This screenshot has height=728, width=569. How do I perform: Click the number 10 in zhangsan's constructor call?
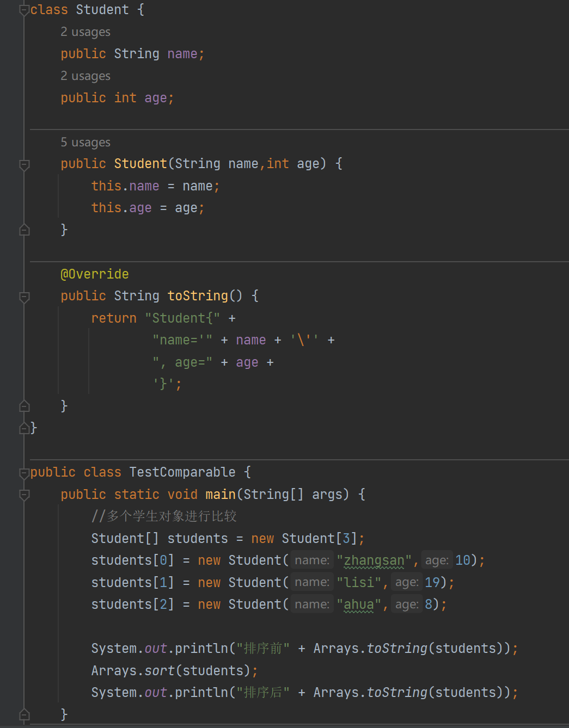tap(463, 560)
